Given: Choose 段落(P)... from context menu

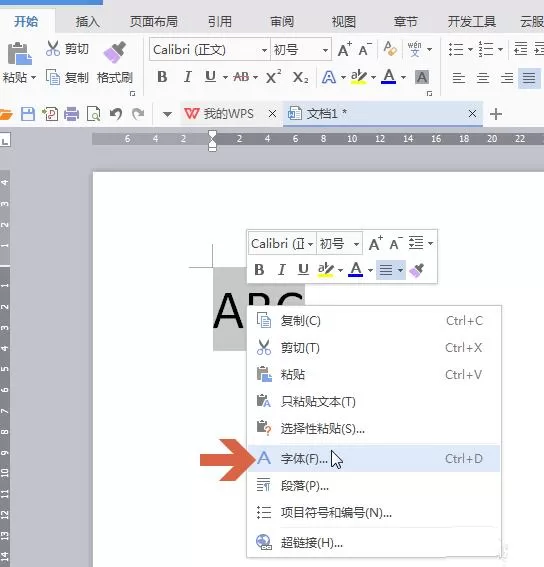Looking at the screenshot, I should click(x=374, y=486).
